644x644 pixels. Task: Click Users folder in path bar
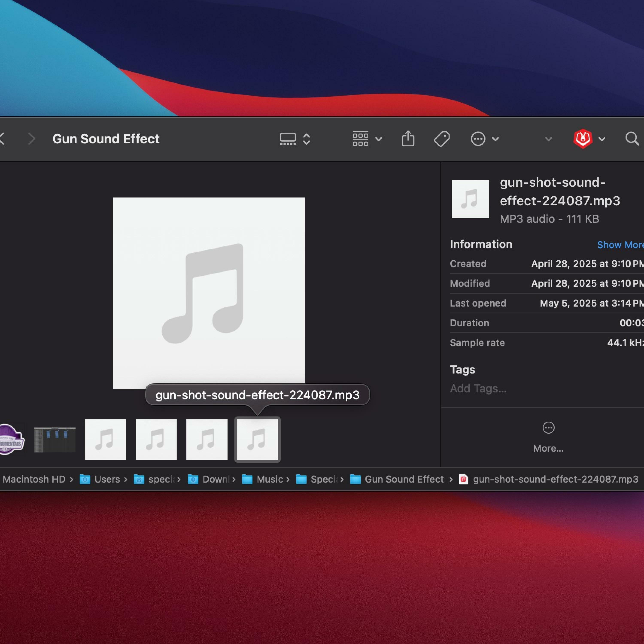click(x=107, y=479)
